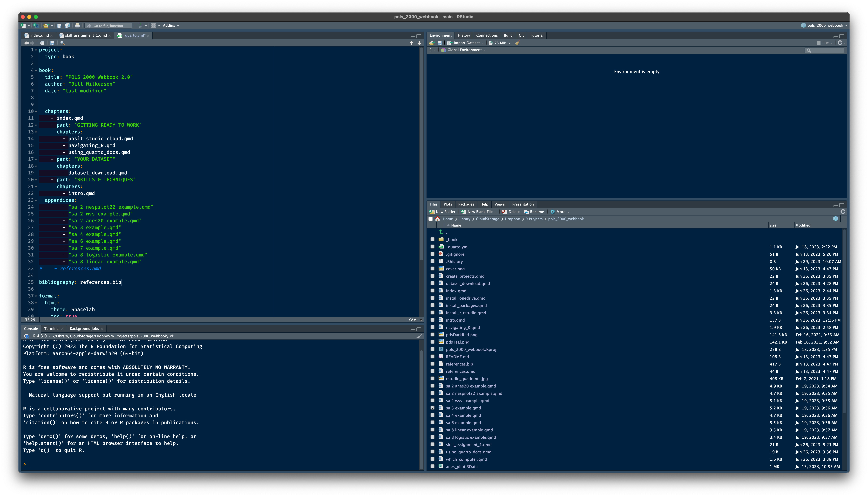The width and height of the screenshot is (868, 497).
Task: Click the Go to file/function search box
Action: [x=108, y=26]
